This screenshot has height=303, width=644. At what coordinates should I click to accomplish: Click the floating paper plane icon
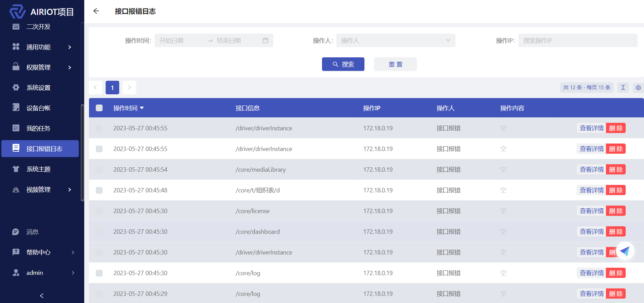pos(625,251)
